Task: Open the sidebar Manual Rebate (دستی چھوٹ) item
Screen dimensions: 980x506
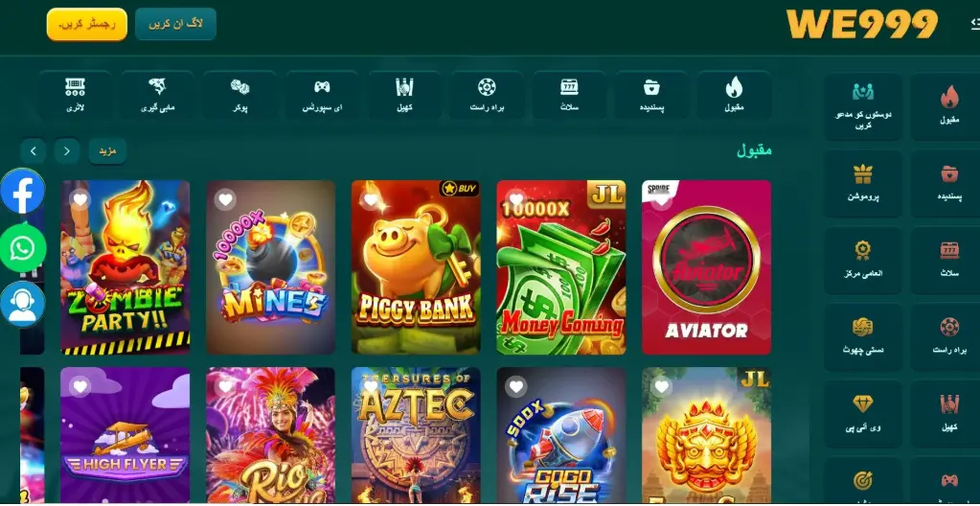Action: coord(863,337)
